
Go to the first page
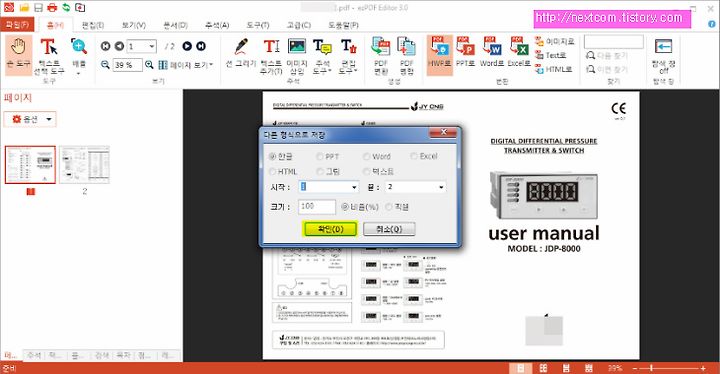(x=105, y=46)
